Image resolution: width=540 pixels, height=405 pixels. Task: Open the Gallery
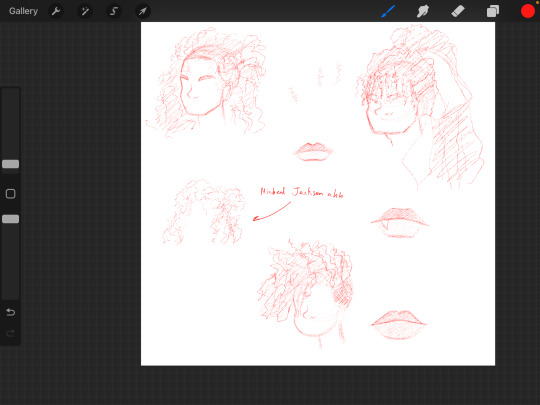tap(23, 11)
